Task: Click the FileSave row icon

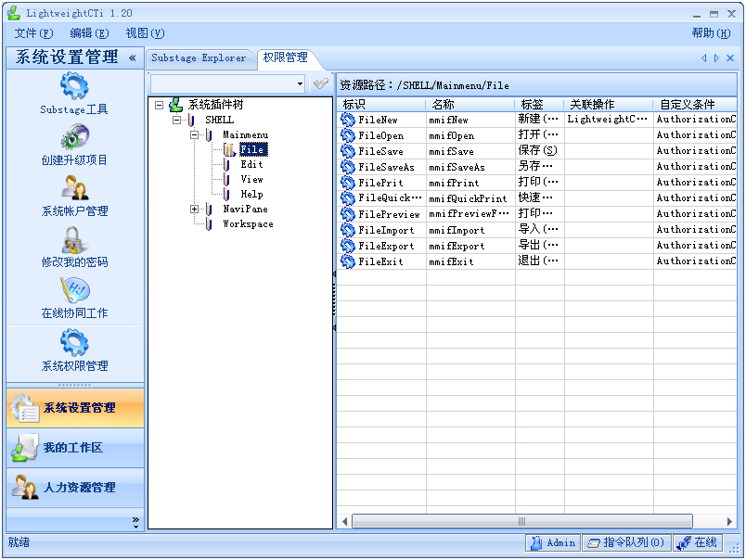Action: pyautogui.click(x=348, y=151)
